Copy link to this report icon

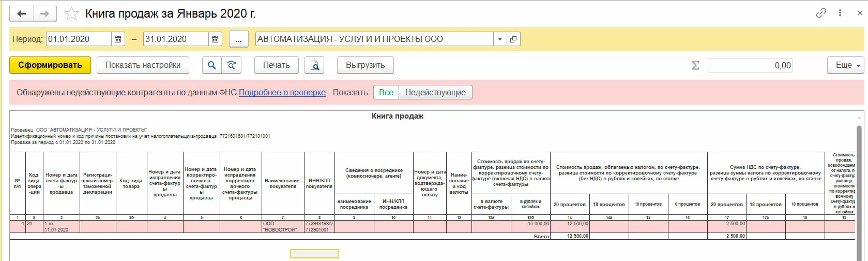click(821, 13)
